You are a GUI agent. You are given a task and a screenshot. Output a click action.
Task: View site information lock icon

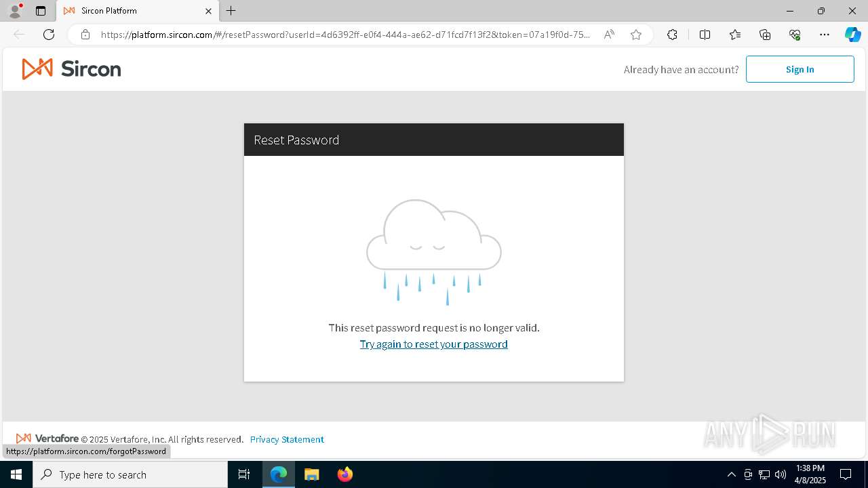[85, 35]
